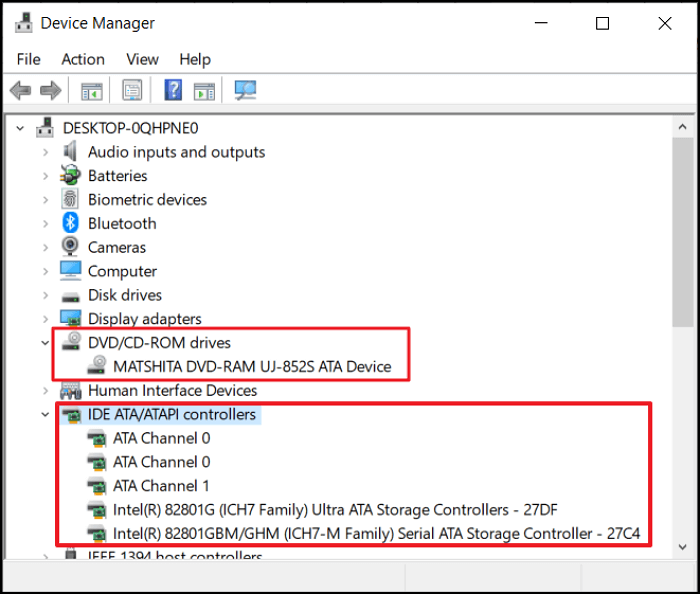
Task: Maximize the Device Manager window
Action: [x=602, y=23]
